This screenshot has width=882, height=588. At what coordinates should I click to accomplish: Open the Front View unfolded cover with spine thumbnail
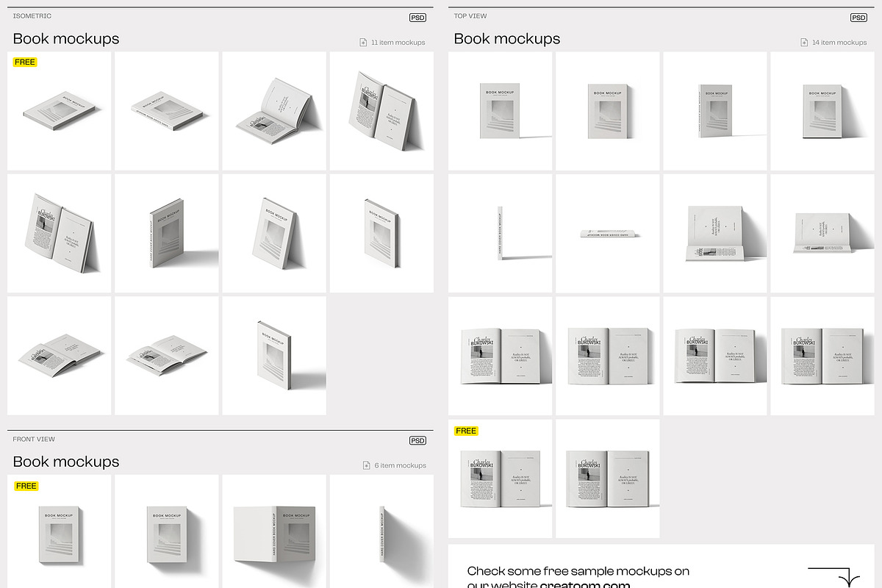click(x=274, y=531)
